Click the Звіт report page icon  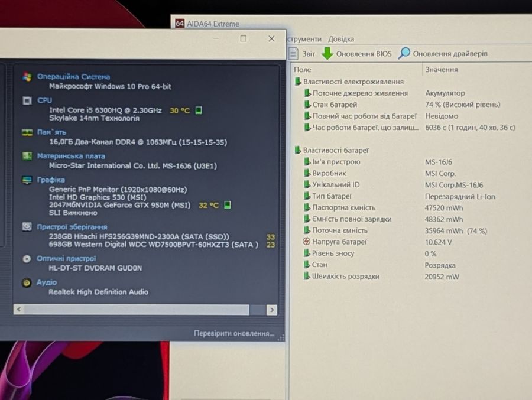[293, 54]
